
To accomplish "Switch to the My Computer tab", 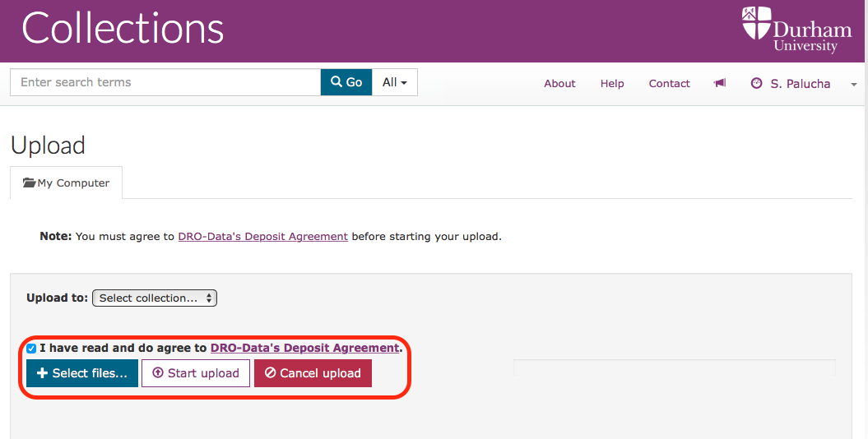I will (67, 183).
